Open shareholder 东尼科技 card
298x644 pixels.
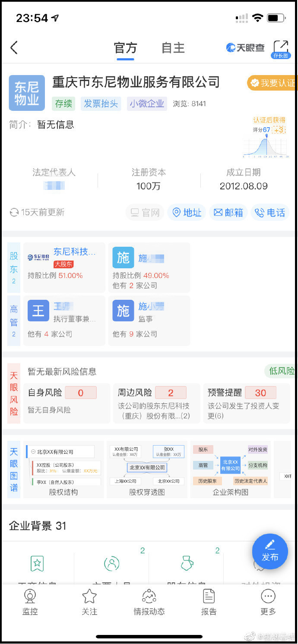click(64, 267)
